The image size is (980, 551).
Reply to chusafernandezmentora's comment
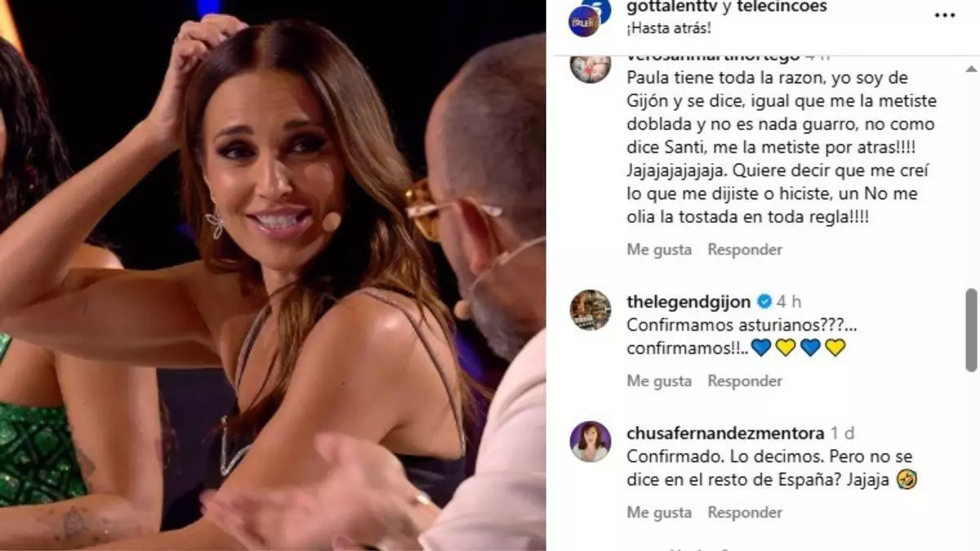point(745,513)
